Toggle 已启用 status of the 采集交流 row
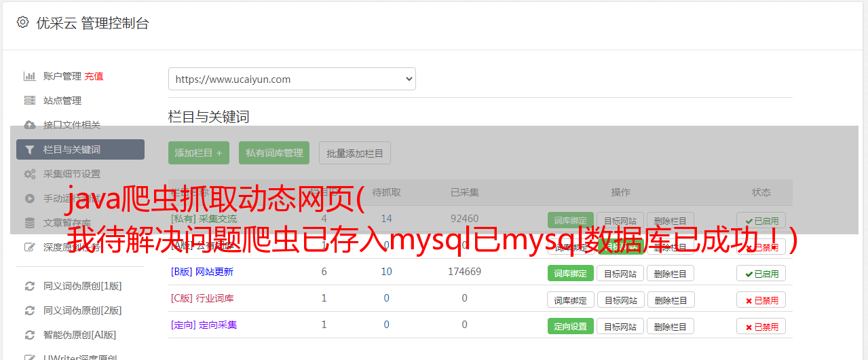This screenshot has width=868, height=360. click(x=761, y=220)
